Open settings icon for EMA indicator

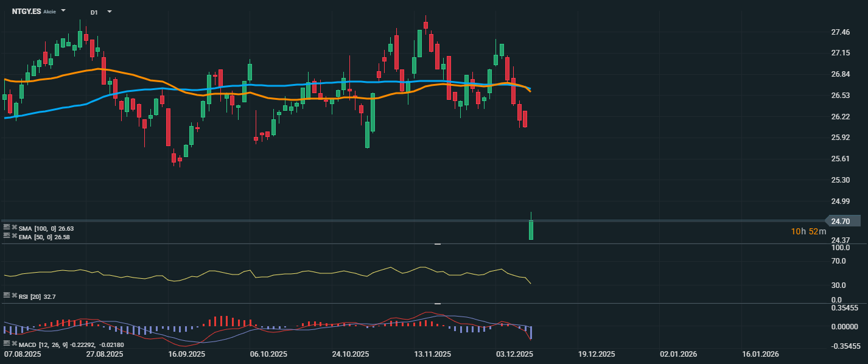click(x=6, y=236)
